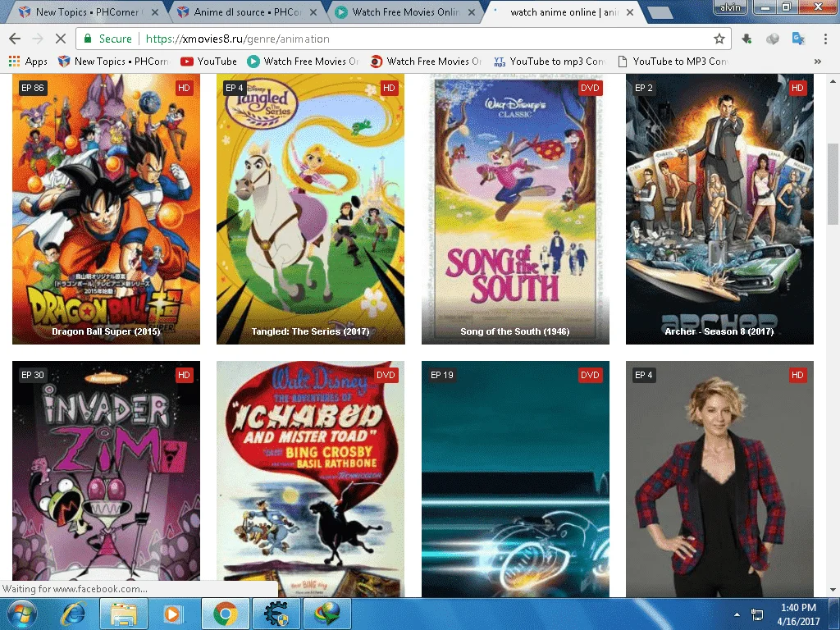Click the EP 30 badge on Invader Zim
This screenshot has height=630, width=840.
pos(33,375)
